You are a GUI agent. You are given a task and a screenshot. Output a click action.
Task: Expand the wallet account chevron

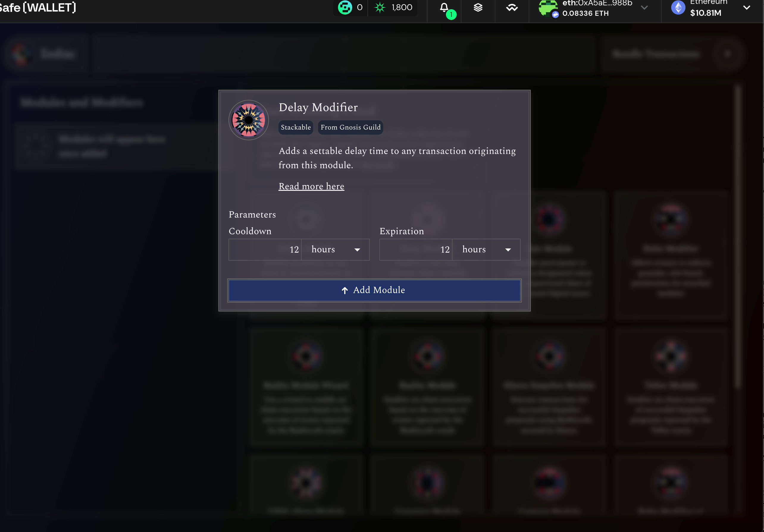pos(644,7)
